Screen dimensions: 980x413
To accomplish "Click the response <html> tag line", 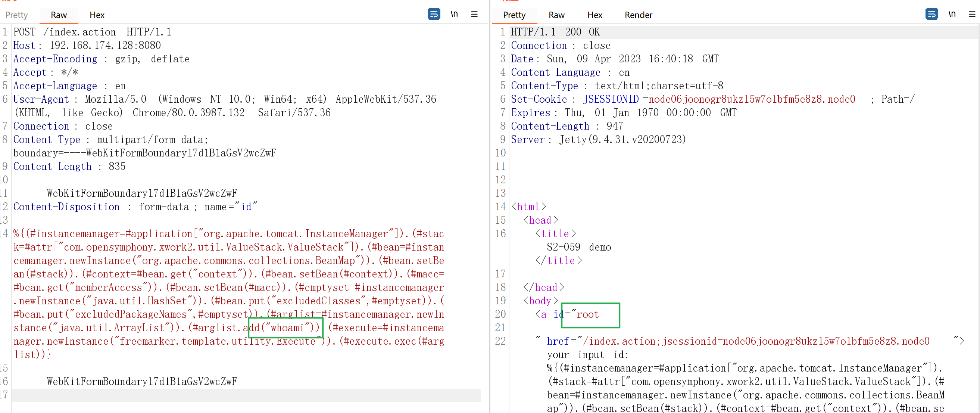I will tap(529, 207).
